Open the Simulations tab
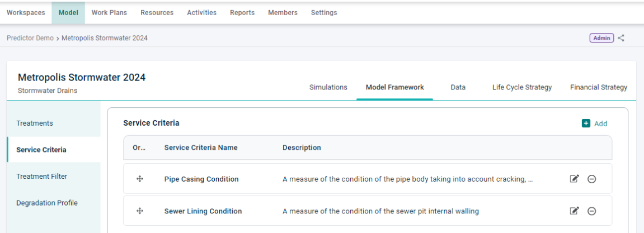This screenshot has height=233, width=644. 328,87
